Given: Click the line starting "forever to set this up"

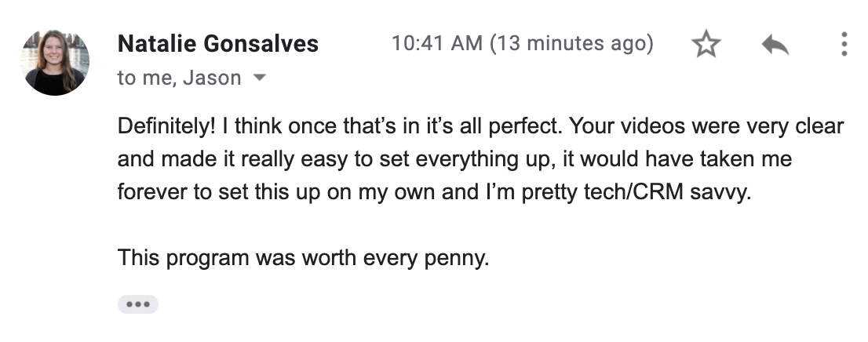Looking at the screenshot, I should [x=435, y=193].
